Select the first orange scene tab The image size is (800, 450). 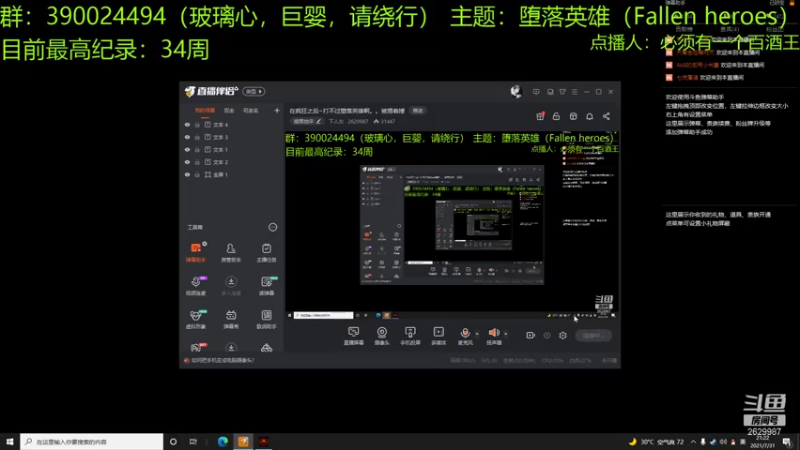[x=205, y=110]
